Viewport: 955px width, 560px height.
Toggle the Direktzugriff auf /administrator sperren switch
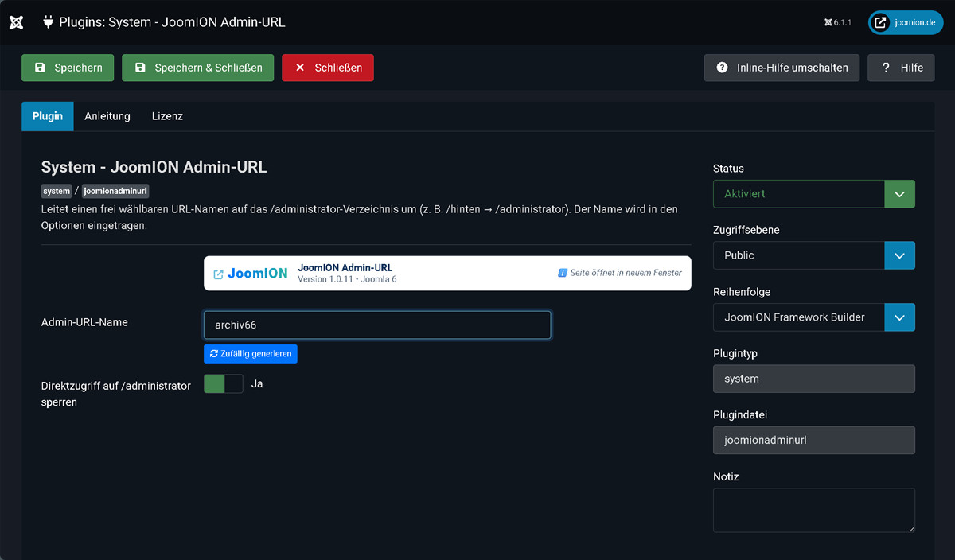[224, 383]
